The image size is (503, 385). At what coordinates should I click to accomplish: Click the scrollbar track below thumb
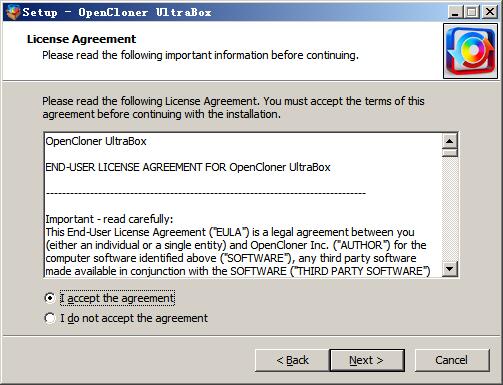450,209
